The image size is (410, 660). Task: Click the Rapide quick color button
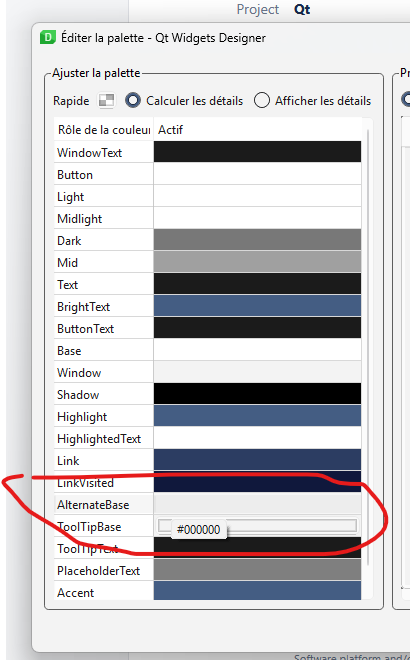click(106, 101)
